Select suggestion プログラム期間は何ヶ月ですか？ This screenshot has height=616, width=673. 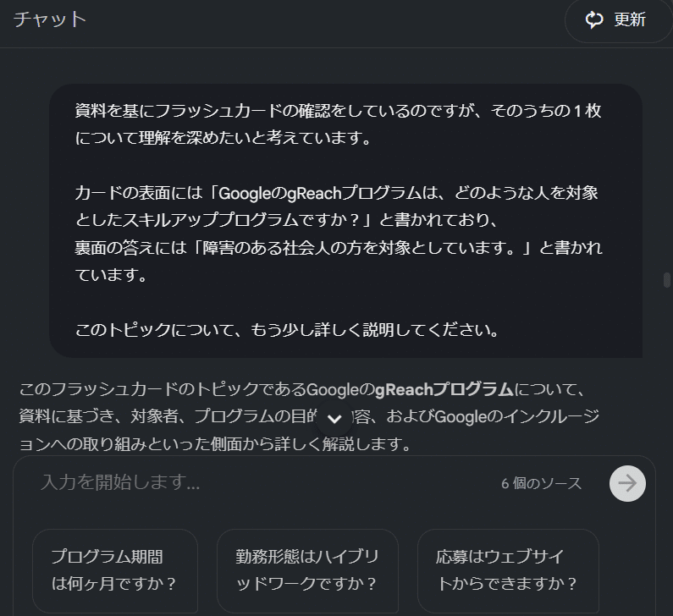[114, 570]
